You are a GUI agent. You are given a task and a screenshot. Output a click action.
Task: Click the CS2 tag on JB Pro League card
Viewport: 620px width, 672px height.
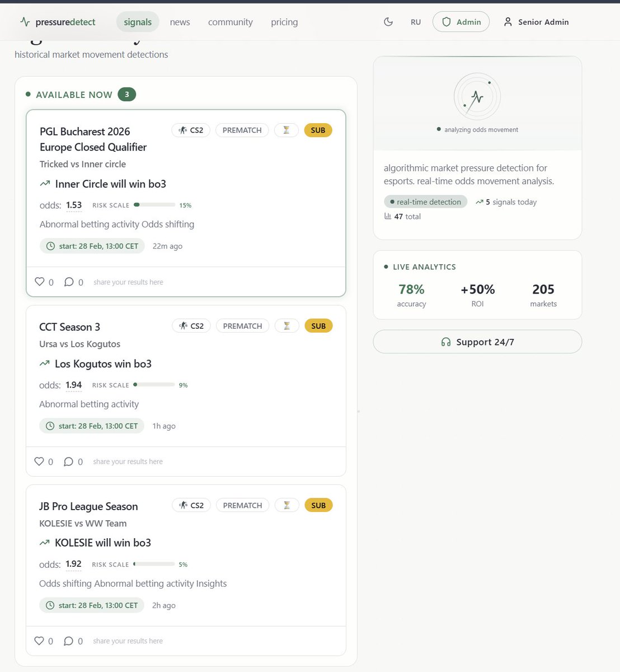point(191,505)
